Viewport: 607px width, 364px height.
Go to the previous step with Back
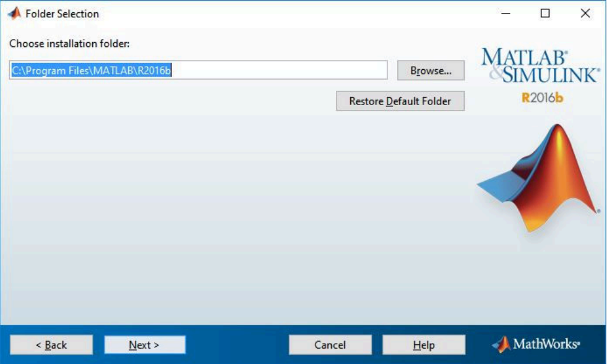[x=51, y=345]
